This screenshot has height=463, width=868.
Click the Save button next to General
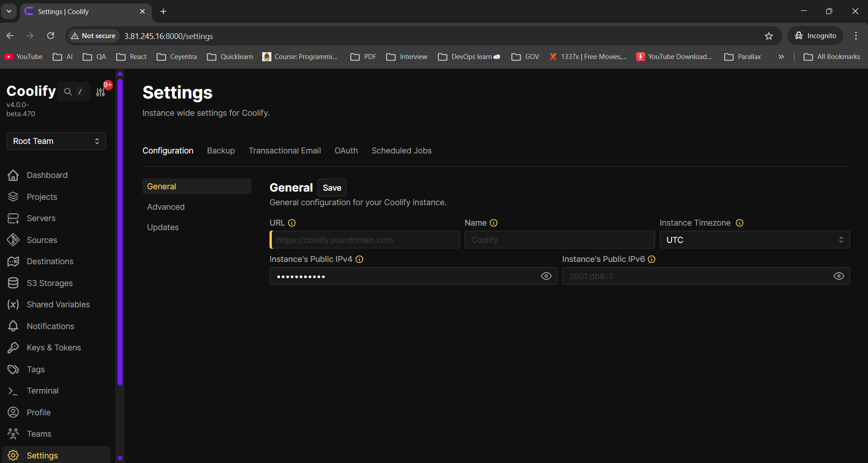tap(332, 188)
